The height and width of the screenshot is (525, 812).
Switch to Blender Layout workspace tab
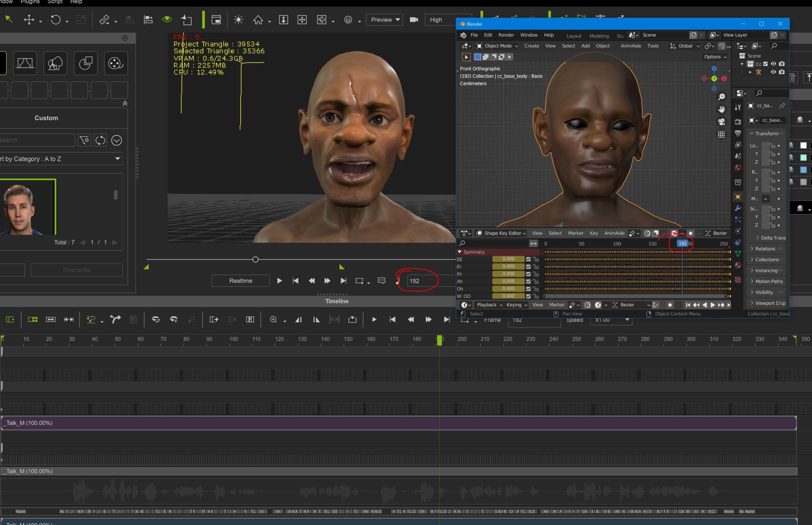(574, 36)
